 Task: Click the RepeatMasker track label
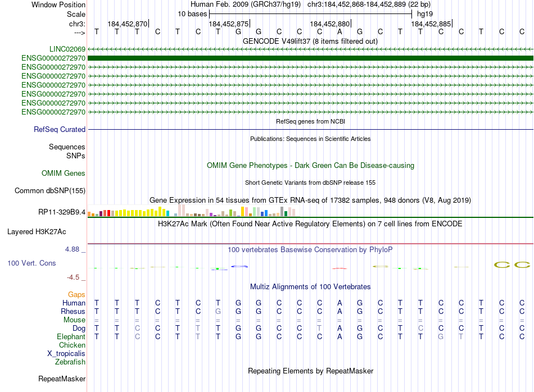pyautogui.click(x=62, y=379)
